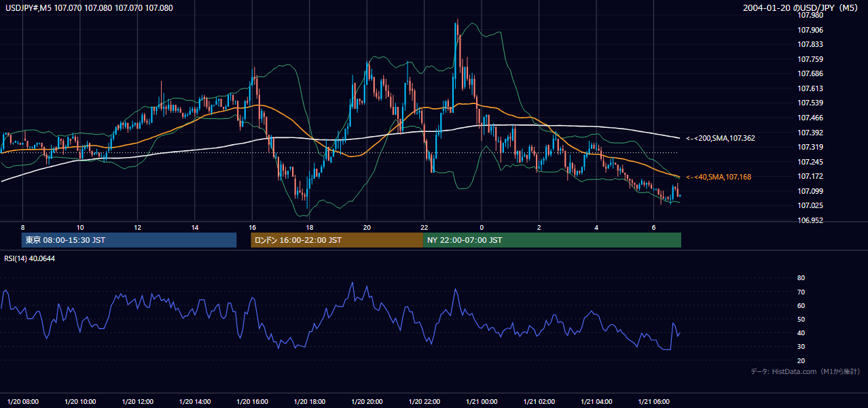This screenshot has height=408, width=868.
Task: Click the RSI(14) 40.0644 indicator label
Action: (x=30, y=258)
